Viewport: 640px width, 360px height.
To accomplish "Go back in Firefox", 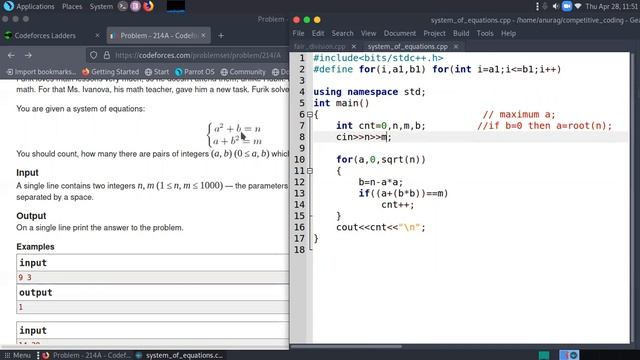I will pyautogui.click(x=11, y=55).
